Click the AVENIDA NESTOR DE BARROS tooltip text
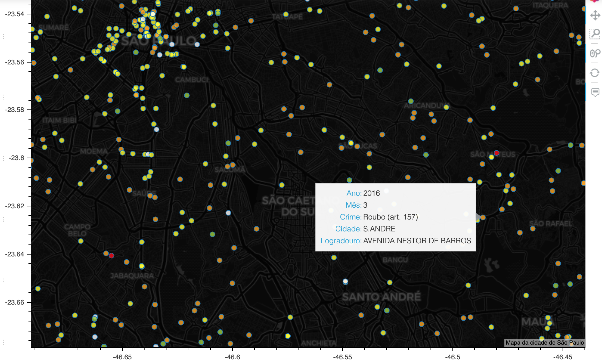The width and height of the screenshot is (602, 364). tap(417, 241)
